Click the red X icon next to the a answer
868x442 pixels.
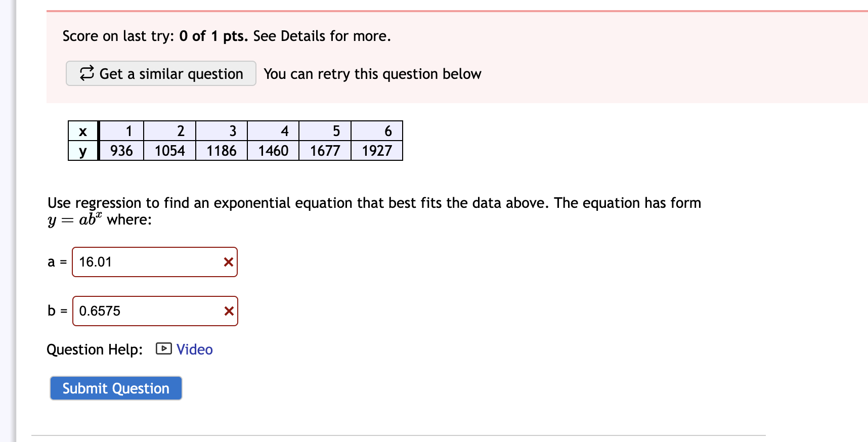[228, 262]
